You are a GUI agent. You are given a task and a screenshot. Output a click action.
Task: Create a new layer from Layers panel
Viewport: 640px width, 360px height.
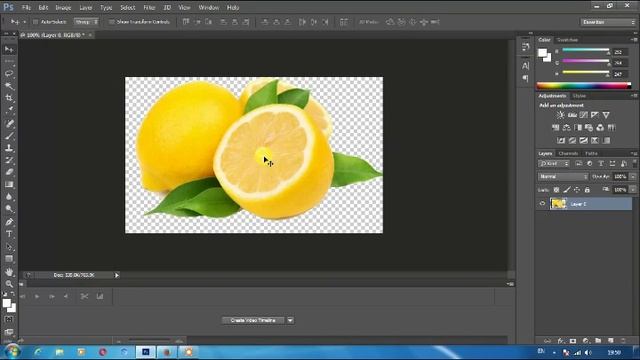point(611,340)
